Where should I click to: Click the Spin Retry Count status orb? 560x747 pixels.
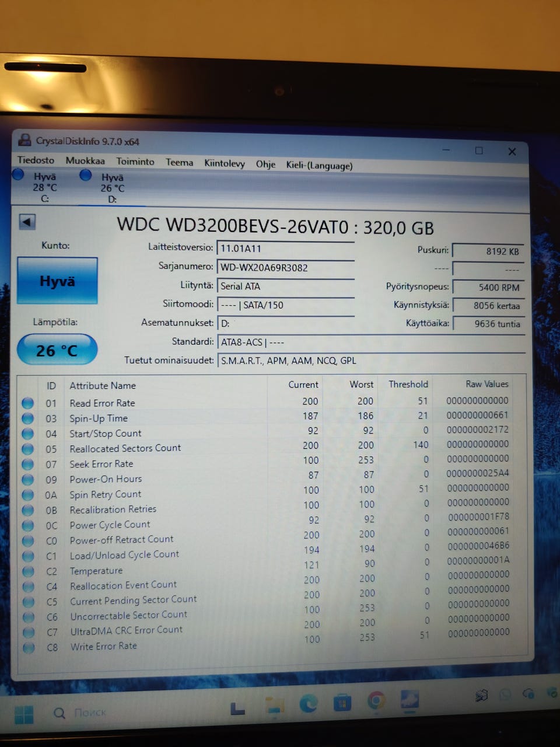[27, 495]
